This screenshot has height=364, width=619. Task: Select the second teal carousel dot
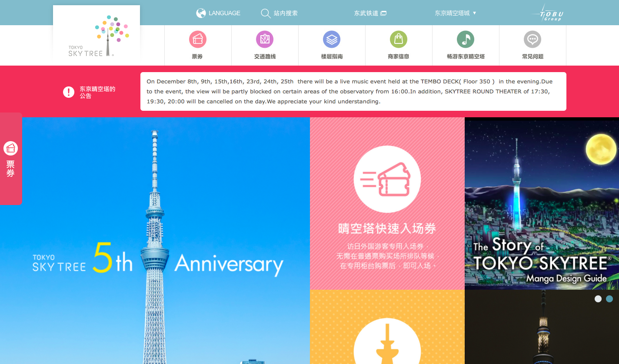pos(609,299)
